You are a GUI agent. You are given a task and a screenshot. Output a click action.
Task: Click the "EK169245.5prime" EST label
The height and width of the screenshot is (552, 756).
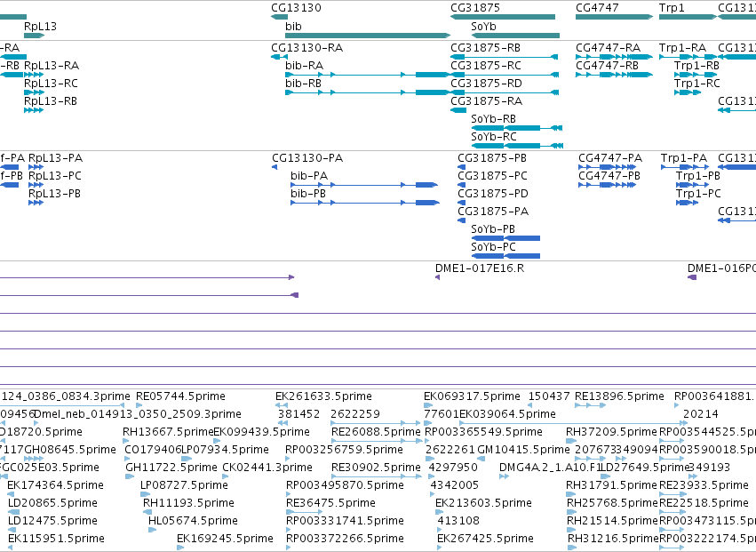coord(225,539)
